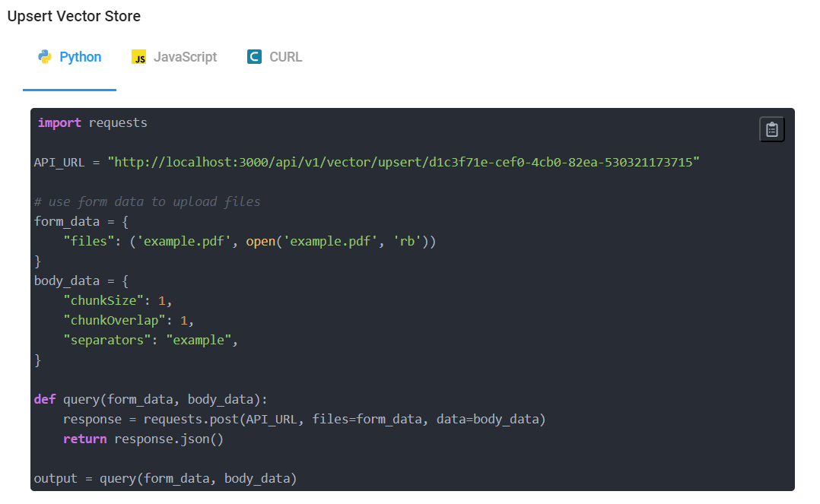Click the "chunkSize" key in body_data
The width and height of the screenshot is (820, 504).
[x=107, y=300]
